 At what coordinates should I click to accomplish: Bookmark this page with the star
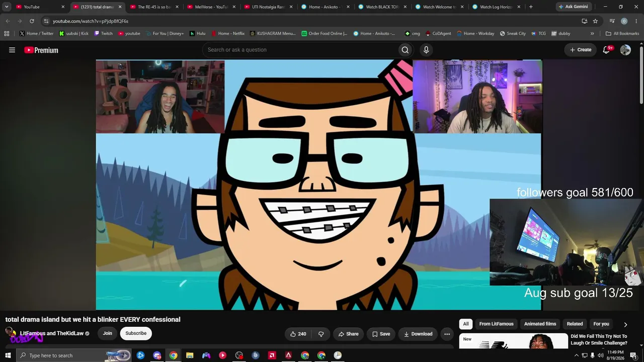[x=595, y=21]
